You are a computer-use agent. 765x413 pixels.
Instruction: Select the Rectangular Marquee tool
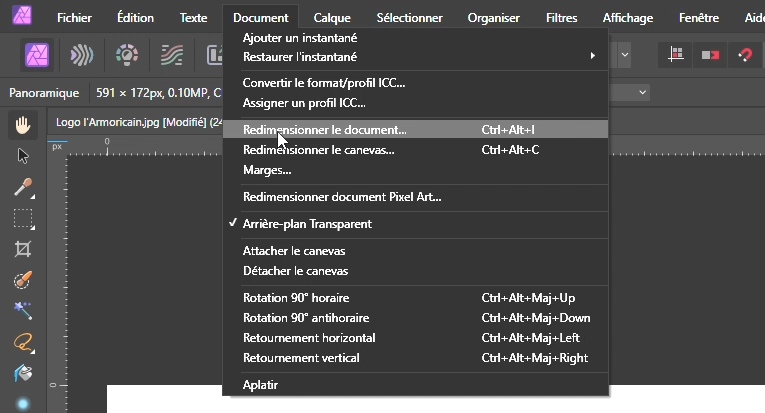click(x=23, y=218)
